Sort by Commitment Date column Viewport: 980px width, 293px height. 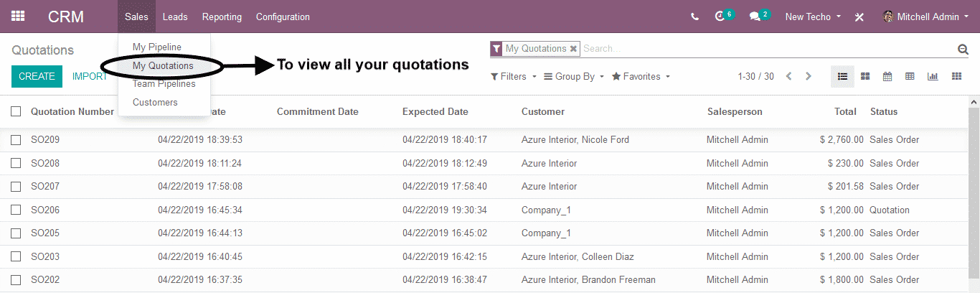[317, 111]
